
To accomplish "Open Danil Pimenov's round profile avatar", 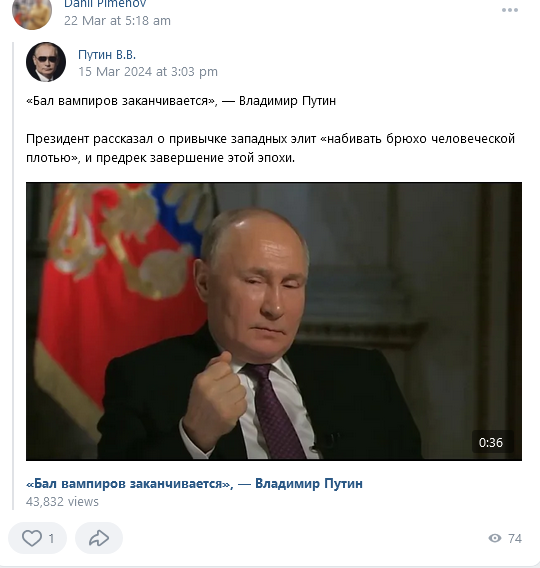I will (32, 10).
